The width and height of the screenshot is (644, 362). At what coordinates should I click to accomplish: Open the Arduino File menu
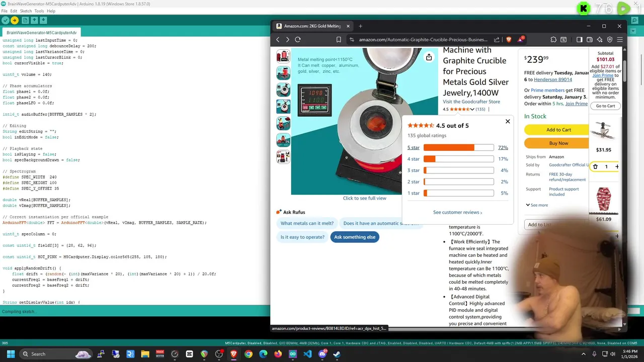[x=5, y=11]
